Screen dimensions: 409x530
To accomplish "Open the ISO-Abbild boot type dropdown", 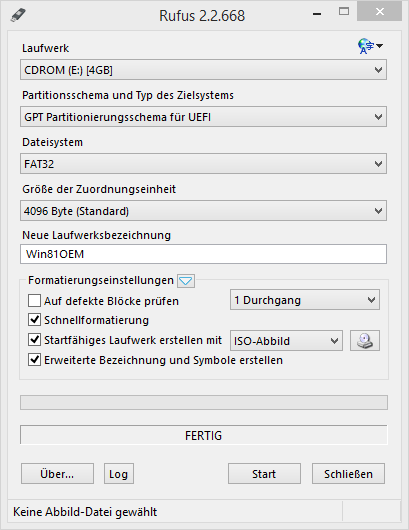I will point(286,341).
